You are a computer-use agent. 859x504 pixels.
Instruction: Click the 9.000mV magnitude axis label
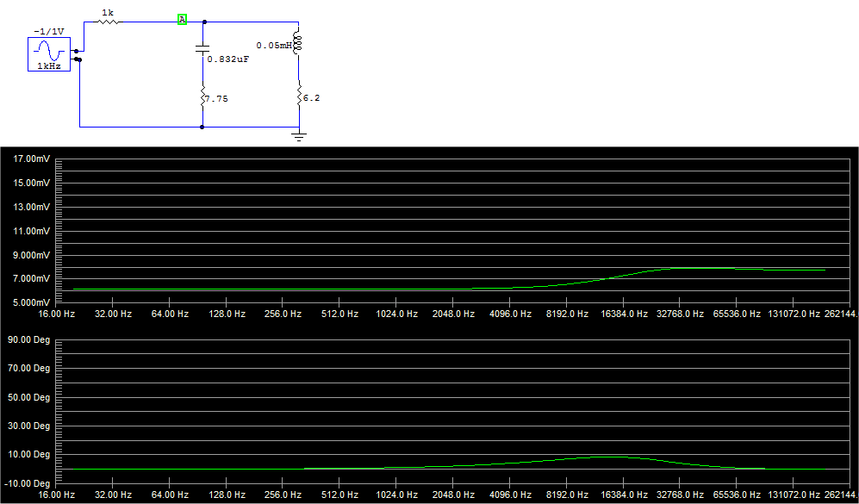[31, 255]
